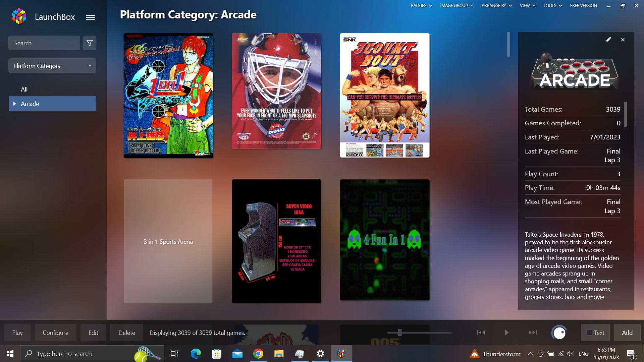Screen dimensions: 644x362
Task: Click Windows taskbar search box
Action: tap(92, 354)
